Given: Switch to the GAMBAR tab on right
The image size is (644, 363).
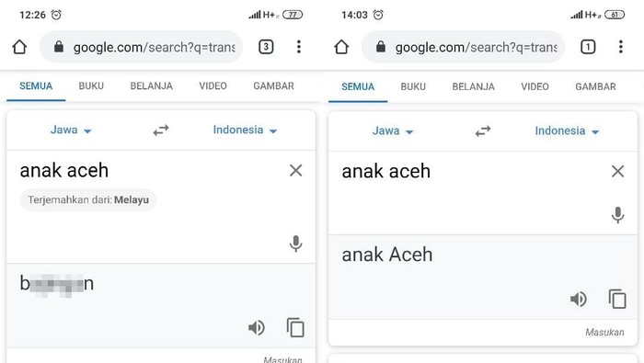Looking at the screenshot, I should [595, 86].
